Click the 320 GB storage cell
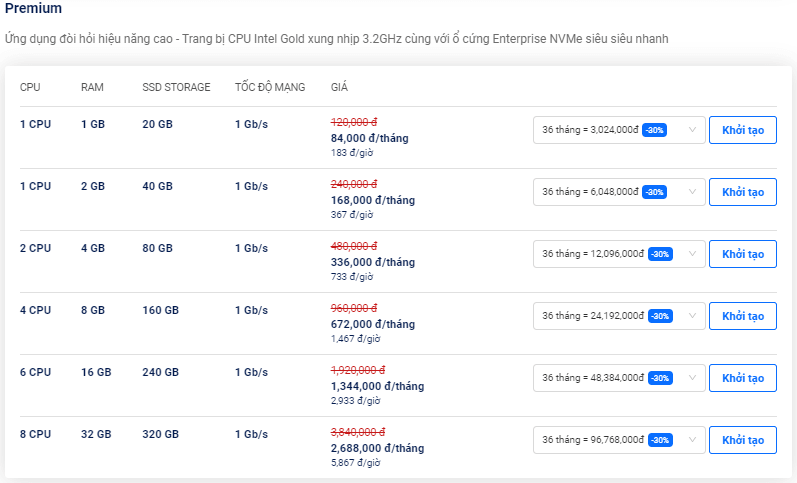 160,434
